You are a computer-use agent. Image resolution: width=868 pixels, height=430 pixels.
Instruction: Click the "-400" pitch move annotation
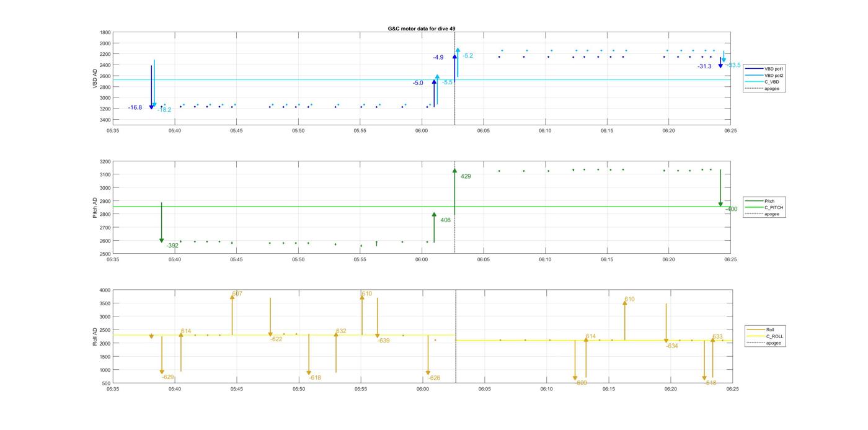pos(732,209)
